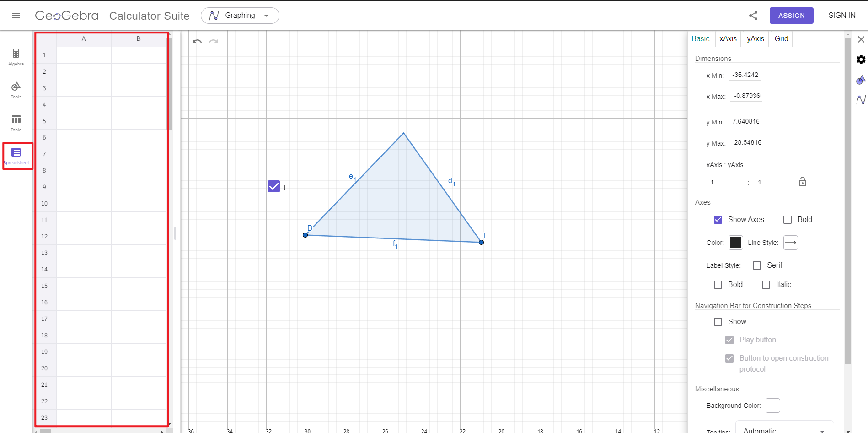Open object properties shapes icon

[x=861, y=80]
